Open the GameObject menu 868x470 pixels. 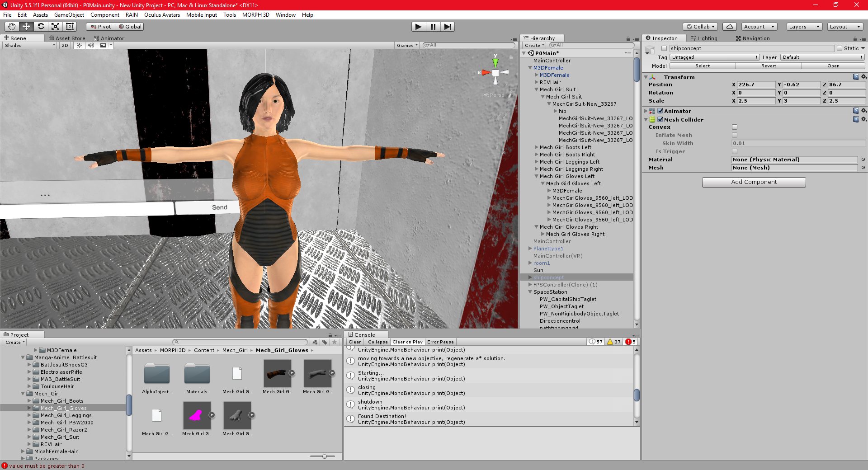[x=69, y=15]
